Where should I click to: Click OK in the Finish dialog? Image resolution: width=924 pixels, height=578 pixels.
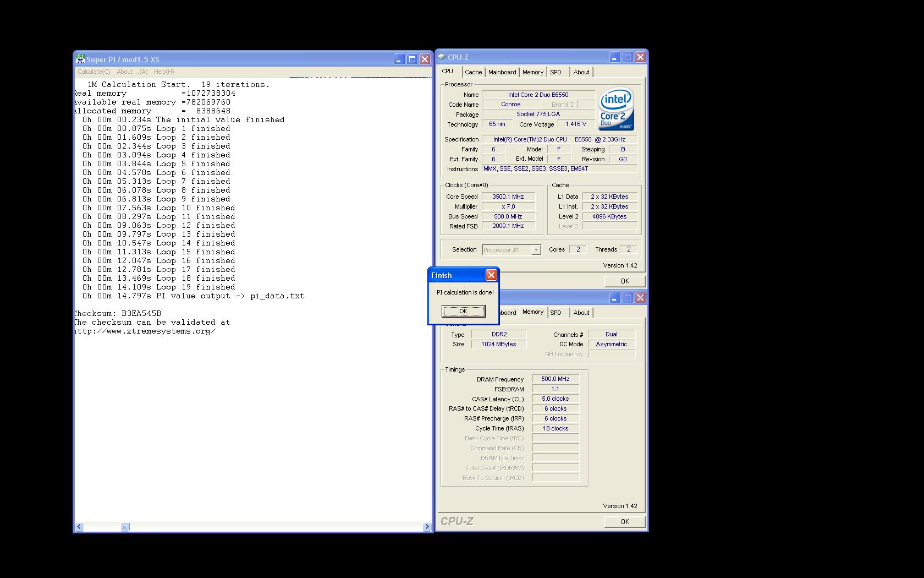(463, 311)
